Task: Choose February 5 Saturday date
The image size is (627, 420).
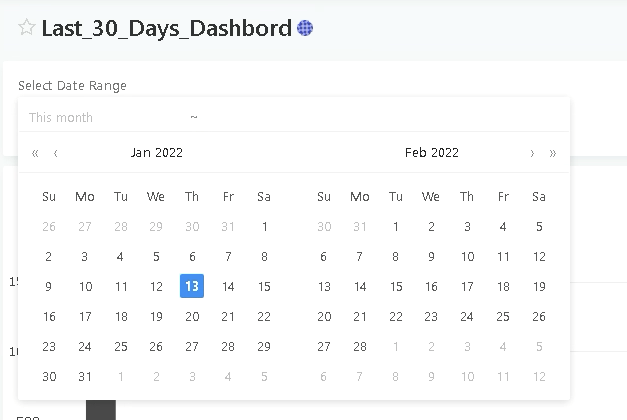Action: coord(539,226)
